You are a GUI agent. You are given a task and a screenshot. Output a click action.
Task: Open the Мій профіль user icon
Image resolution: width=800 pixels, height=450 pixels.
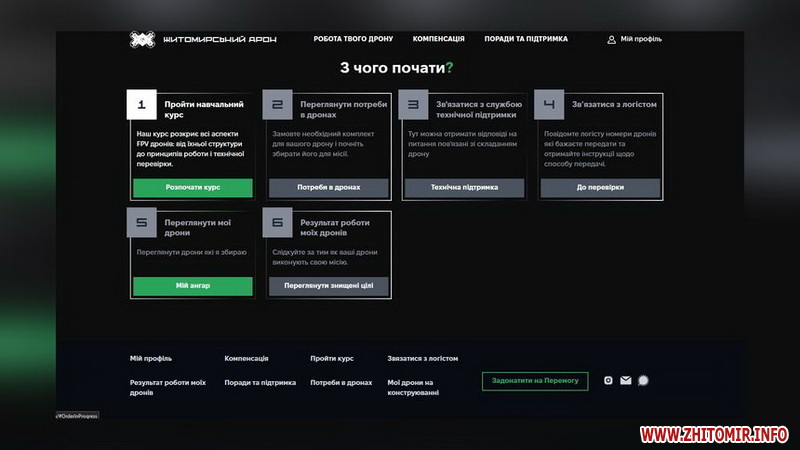611,40
